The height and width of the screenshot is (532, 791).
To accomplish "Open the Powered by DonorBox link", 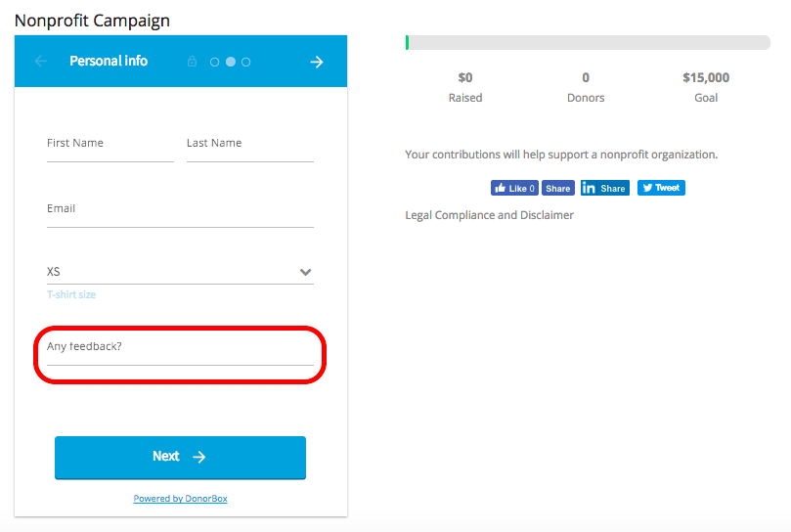I will point(180,499).
